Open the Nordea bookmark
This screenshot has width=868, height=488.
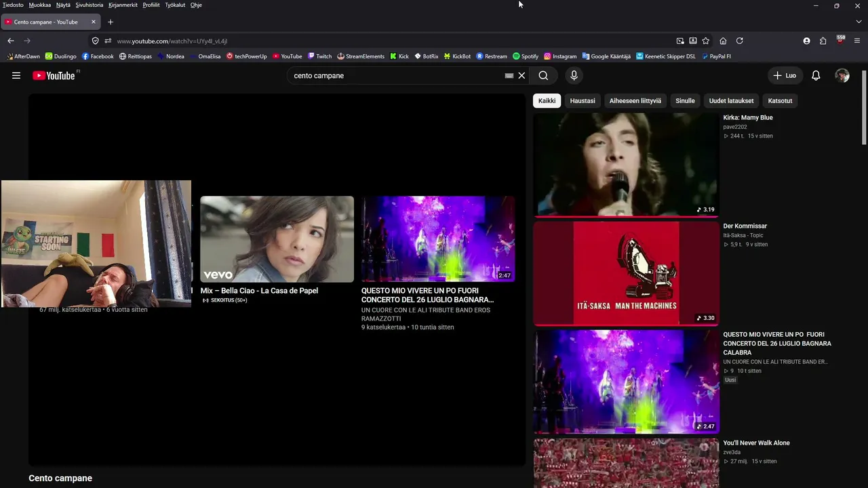[x=170, y=56]
